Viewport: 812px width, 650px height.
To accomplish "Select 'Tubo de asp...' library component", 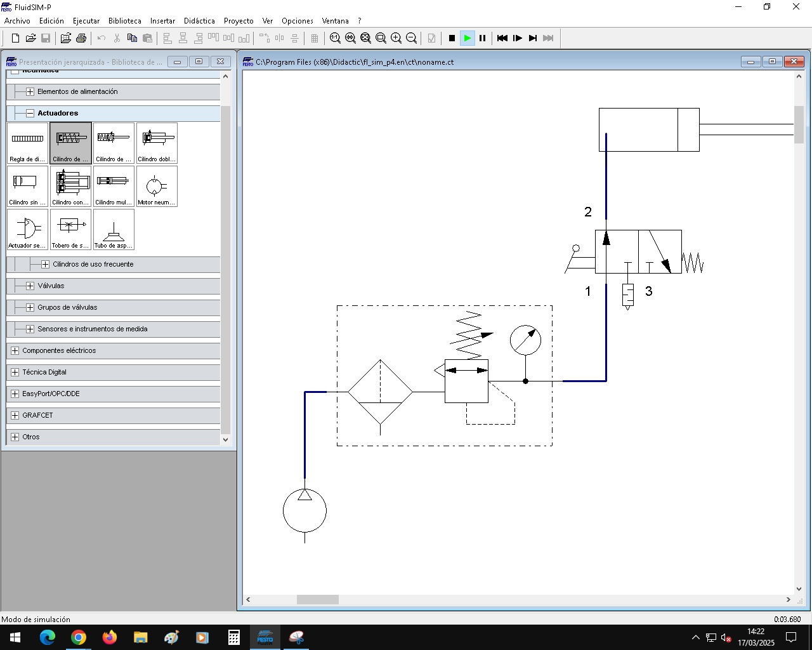I will [114, 229].
